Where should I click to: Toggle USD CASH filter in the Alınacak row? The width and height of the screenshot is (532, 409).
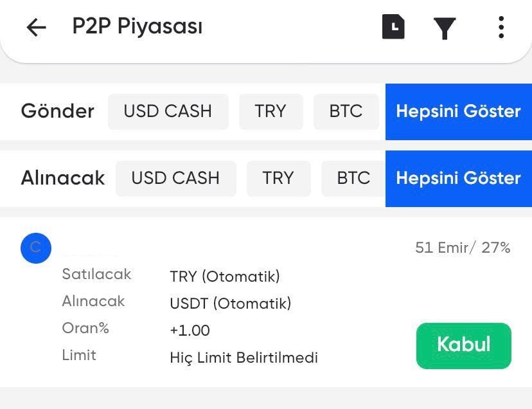tap(175, 178)
